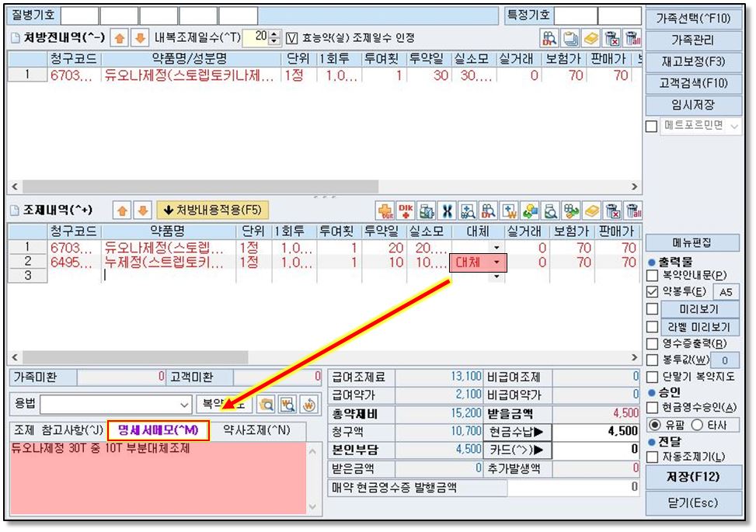The width and height of the screenshot is (756, 532).
Task: Move dispensing row up with orange up arrow
Action: click(x=122, y=210)
